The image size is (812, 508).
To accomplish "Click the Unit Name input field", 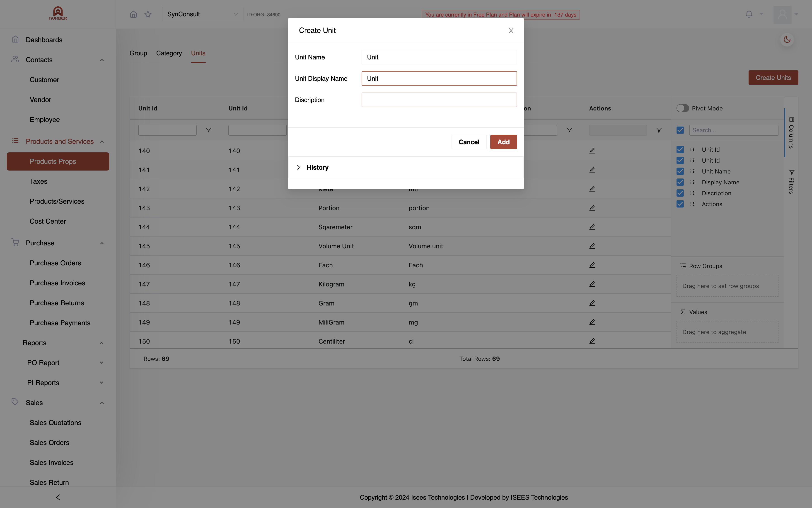I will [439, 57].
